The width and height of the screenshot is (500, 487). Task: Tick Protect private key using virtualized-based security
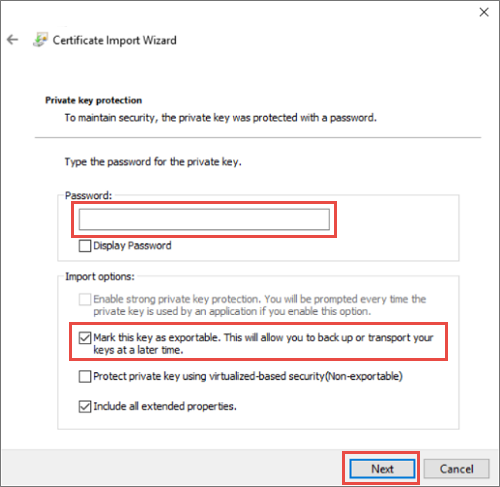[85, 376]
